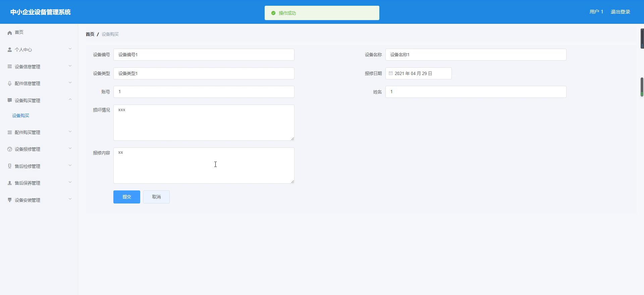Expand the 个人中心 chevron arrow
Screen dimensions: 644x295
point(70,49)
